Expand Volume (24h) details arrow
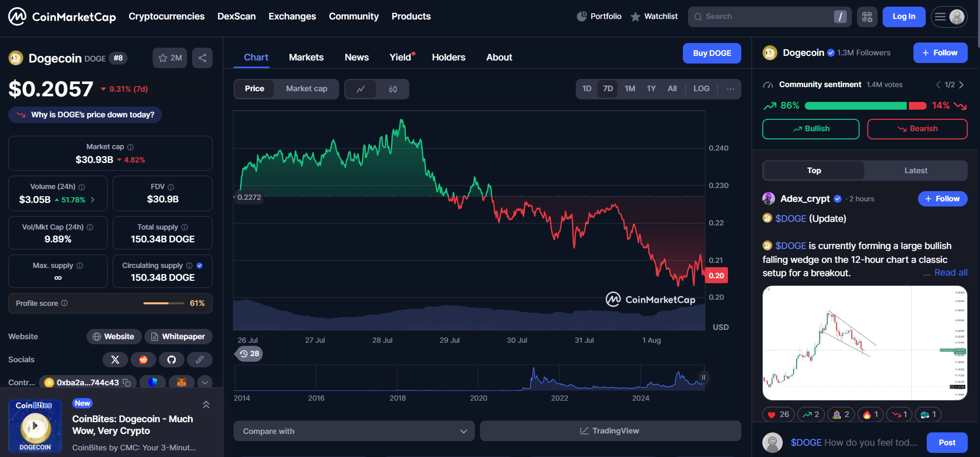 (x=93, y=200)
